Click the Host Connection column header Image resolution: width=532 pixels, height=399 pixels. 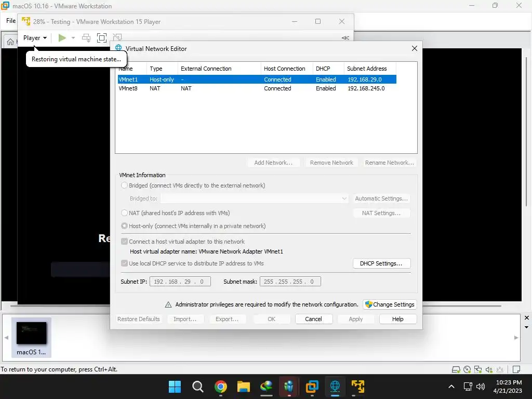pyautogui.click(x=287, y=69)
